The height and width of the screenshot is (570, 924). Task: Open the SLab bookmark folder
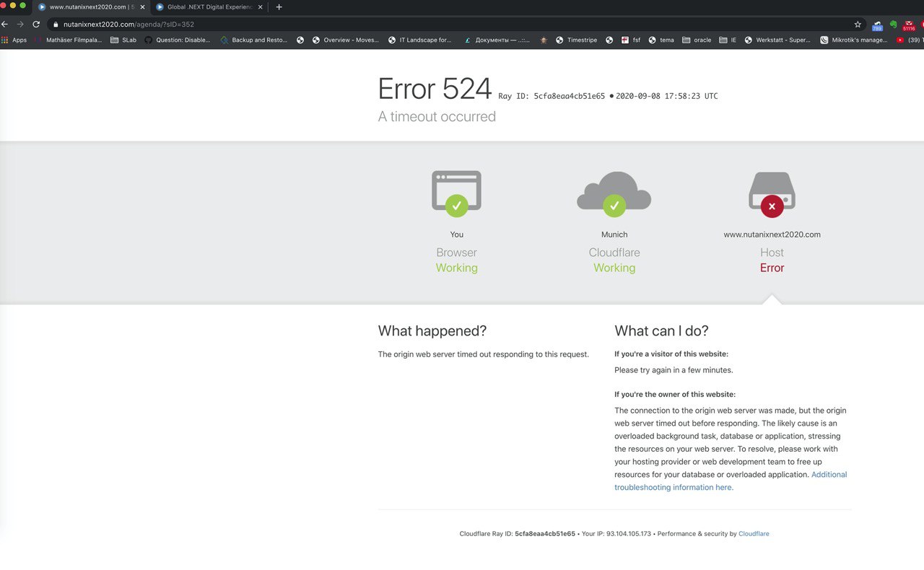123,40
